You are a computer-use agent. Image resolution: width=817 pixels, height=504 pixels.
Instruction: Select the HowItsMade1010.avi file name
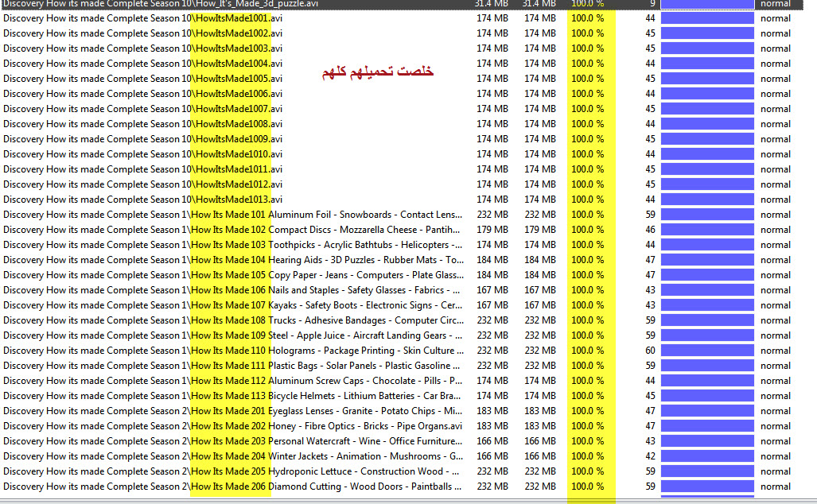pyautogui.click(x=142, y=154)
